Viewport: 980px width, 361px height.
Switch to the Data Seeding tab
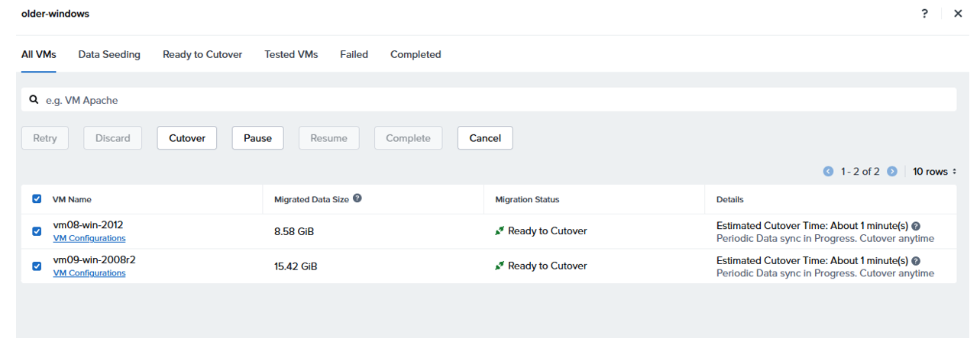[x=109, y=55]
